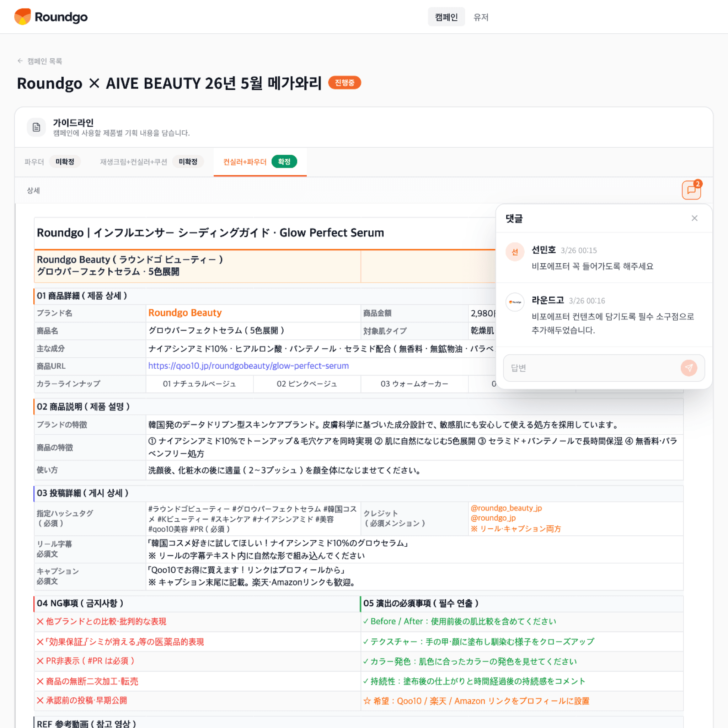Click 'カラーラインナップ' label cell
The width and height of the screenshot is (728, 728).
coord(90,384)
